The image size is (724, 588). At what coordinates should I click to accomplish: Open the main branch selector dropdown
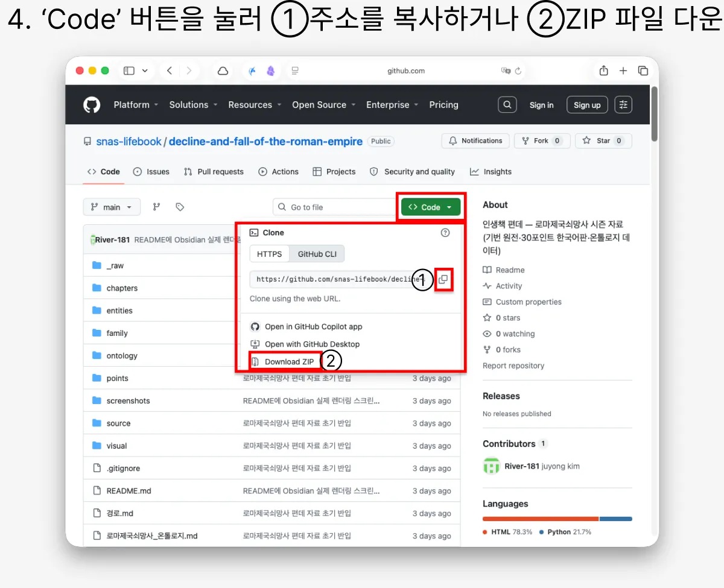tap(112, 207)
